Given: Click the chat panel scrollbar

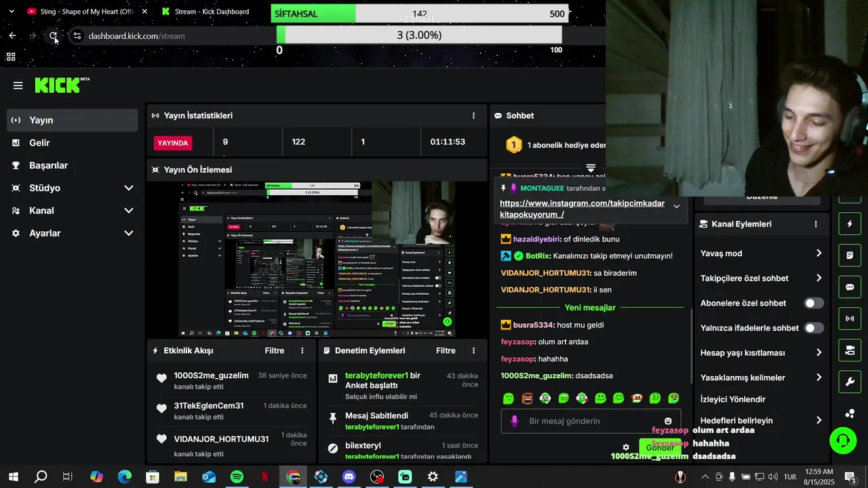Looking at the screenshot, I should [x=692, y=346].
